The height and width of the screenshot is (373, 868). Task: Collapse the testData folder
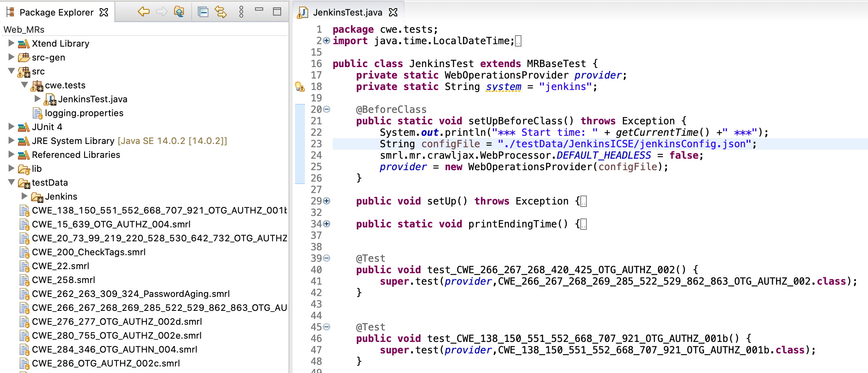pos(11,182)
